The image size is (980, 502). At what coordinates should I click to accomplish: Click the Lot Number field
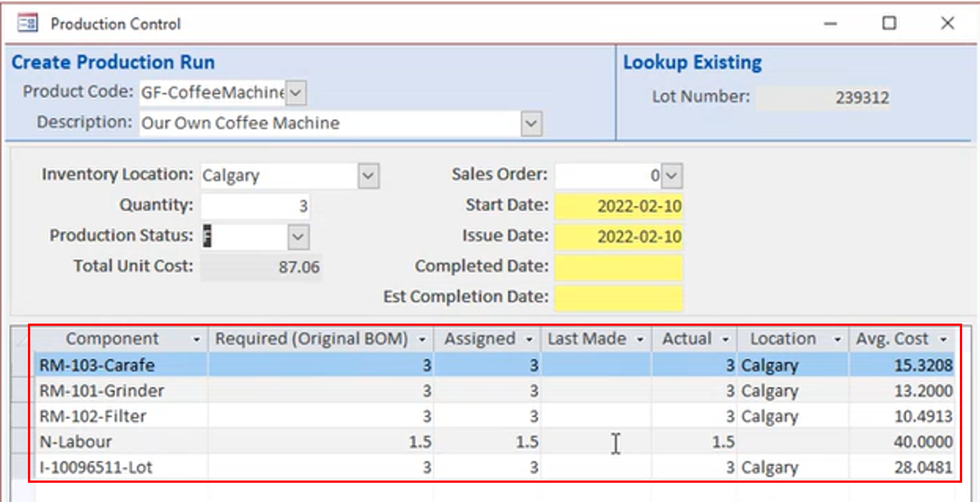[822, 98]
